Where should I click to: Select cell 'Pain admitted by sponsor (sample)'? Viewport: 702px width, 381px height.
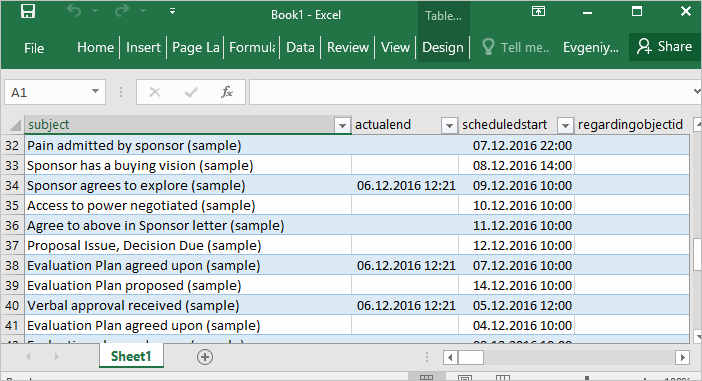tap(188, 146)
